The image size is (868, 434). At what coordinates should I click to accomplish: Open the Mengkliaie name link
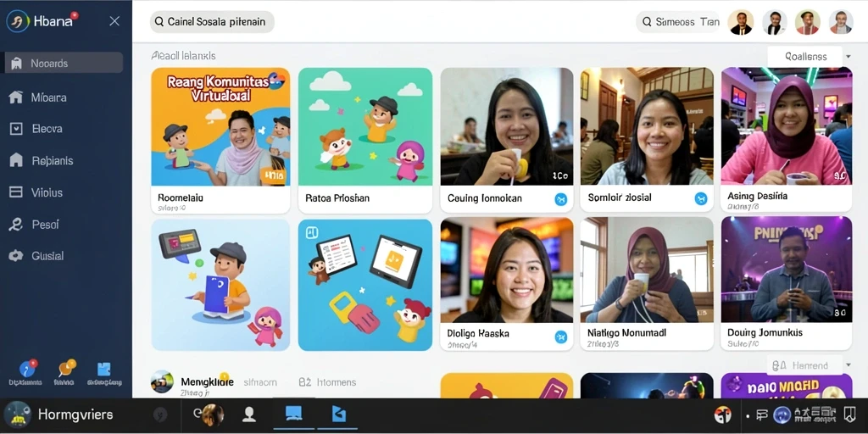pos(207,382)
